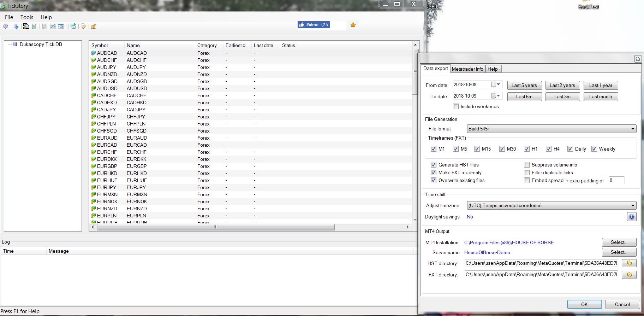Select the Dukascopy Tick DB tree node
The image size is (644, 316).
click(x=41, y=44)
